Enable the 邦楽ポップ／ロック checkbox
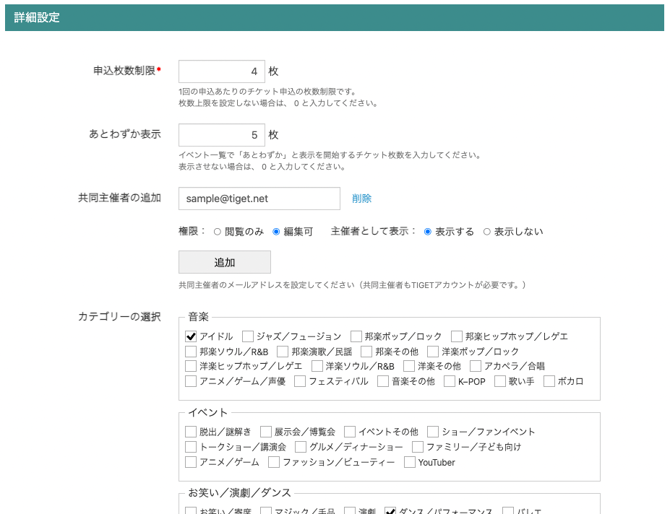The image size is (670, 514). click(x=356, y=337)
